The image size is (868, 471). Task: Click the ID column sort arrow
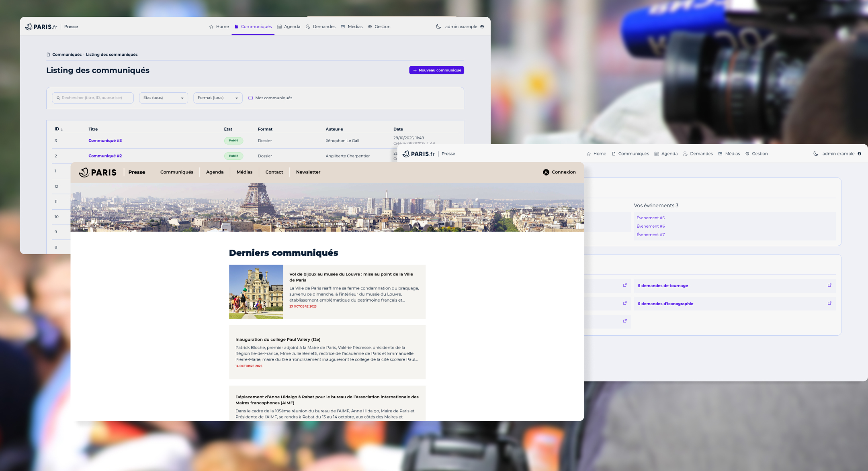pyautogui.click(x=62, y=129)
